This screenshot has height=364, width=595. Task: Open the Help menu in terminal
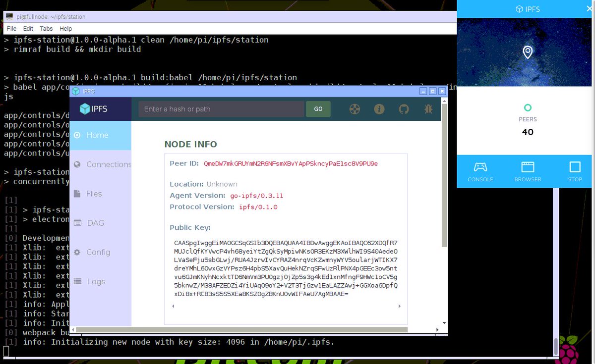click(x=66, y=29)
